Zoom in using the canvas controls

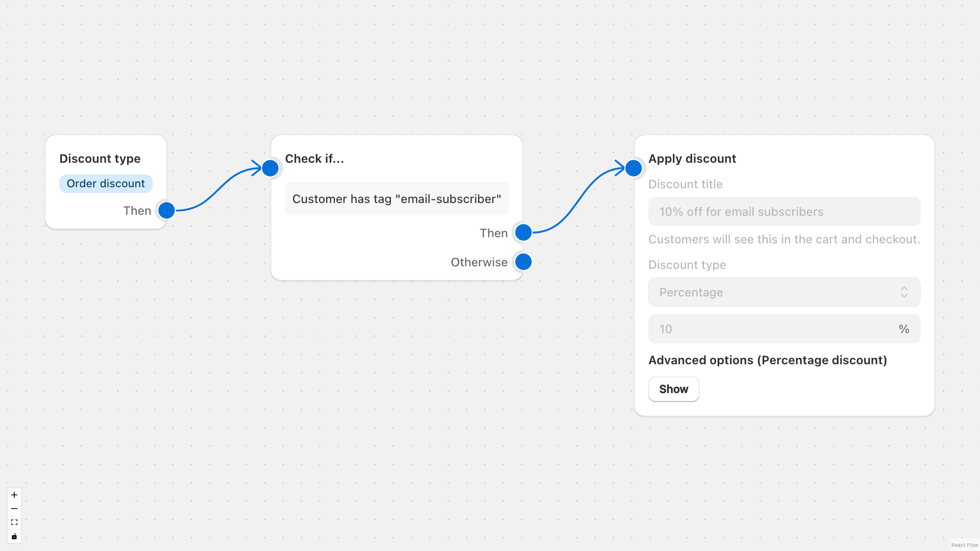(14, 494)
